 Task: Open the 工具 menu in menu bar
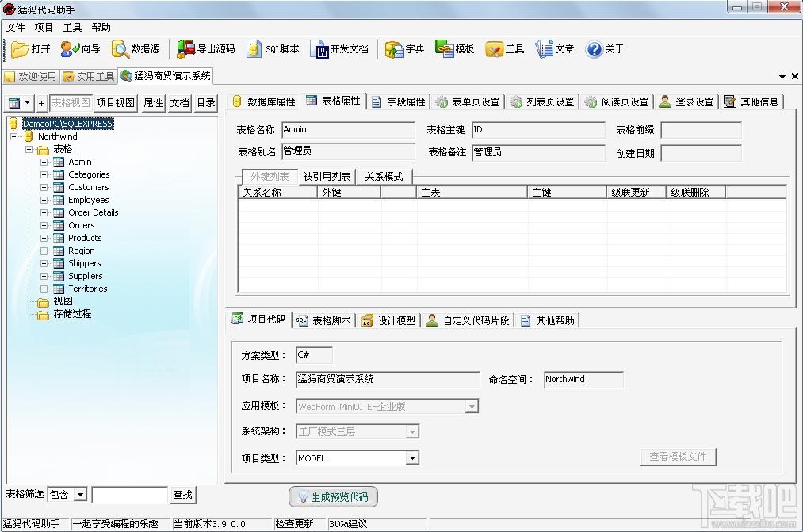coord(72,28)
